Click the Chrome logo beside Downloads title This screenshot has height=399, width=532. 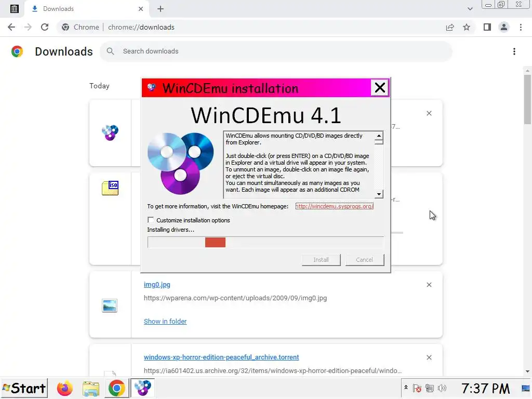[x=17, y=51]
